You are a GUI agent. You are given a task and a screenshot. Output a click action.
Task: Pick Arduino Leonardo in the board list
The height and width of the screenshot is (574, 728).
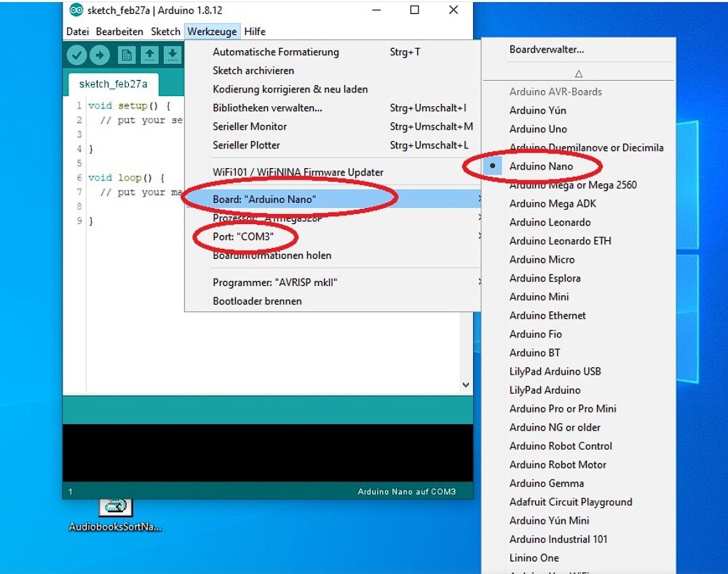pyautogui.click(x=550, y=222)
